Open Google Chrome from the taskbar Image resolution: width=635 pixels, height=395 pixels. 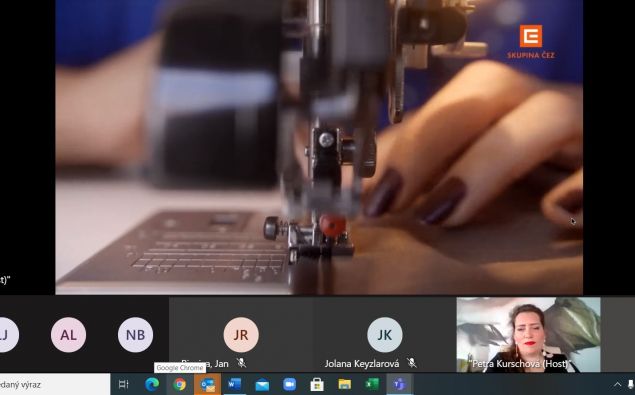coord(179,384)
